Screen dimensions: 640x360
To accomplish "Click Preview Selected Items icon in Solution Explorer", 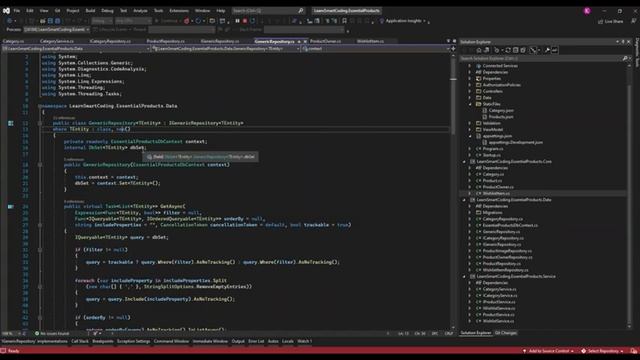I will tap(555, 50).
